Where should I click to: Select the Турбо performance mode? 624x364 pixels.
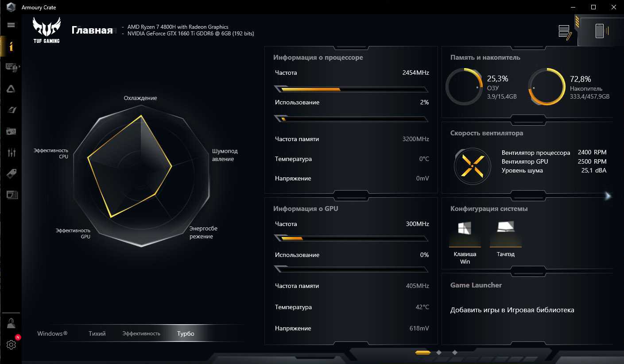coord(186,333)
